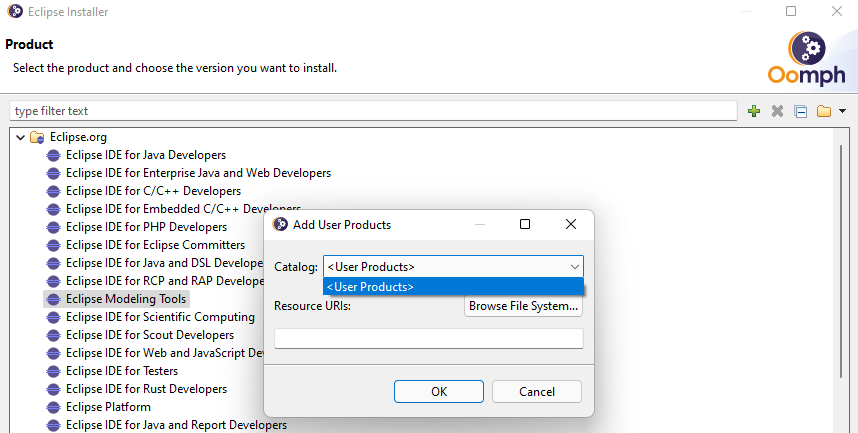Maximize the Eclipse Installer window
Screen dimensions: 858x433
[791, 11]
